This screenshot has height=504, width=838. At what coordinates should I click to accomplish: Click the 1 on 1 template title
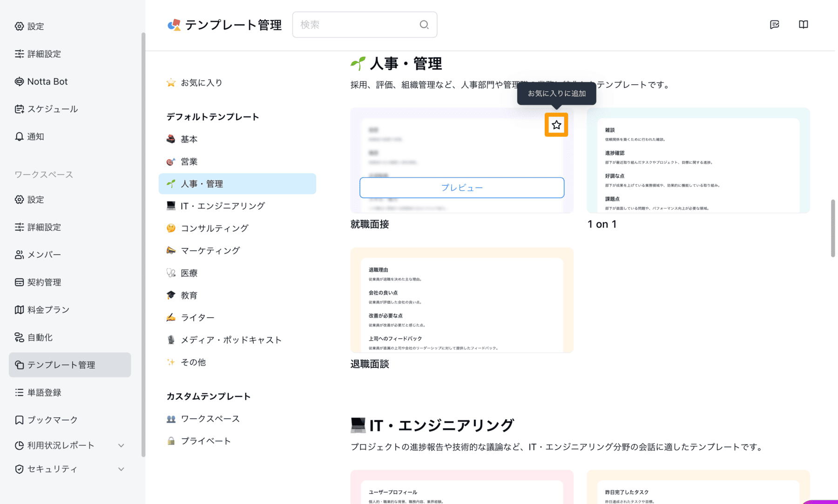[x=602, y=224]
